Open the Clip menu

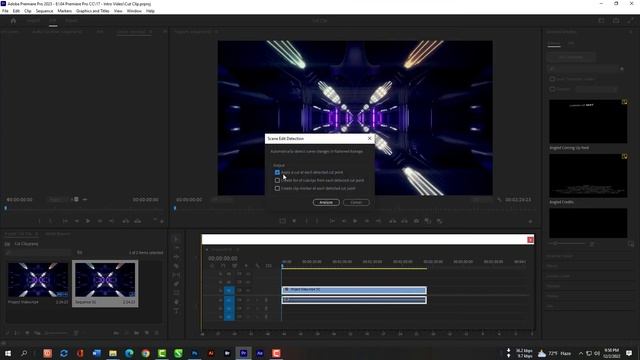(28, 11)
